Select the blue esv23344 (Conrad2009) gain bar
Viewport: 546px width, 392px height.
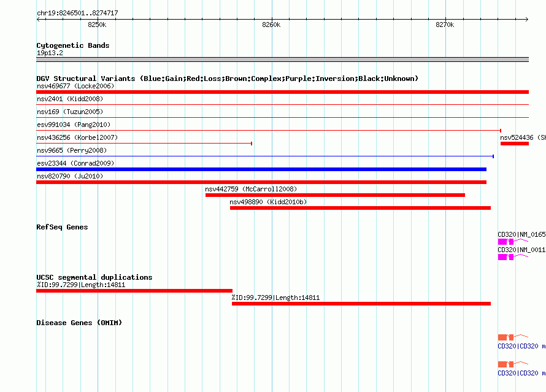click(x=261, y=169)
